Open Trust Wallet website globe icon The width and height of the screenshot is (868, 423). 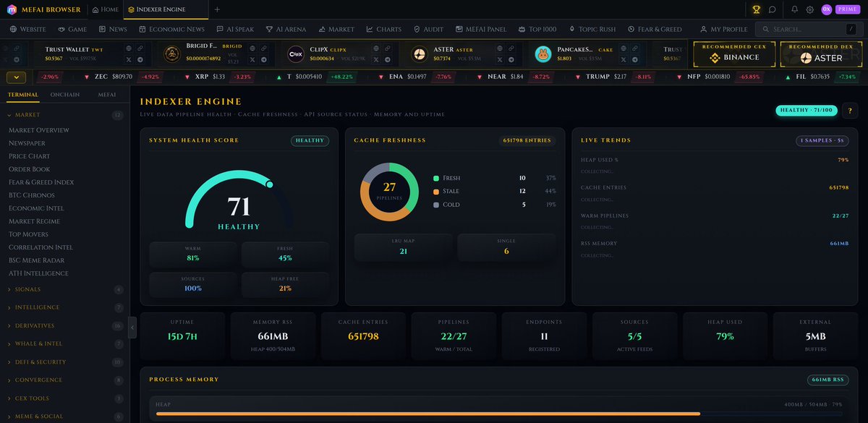(129, 48)
